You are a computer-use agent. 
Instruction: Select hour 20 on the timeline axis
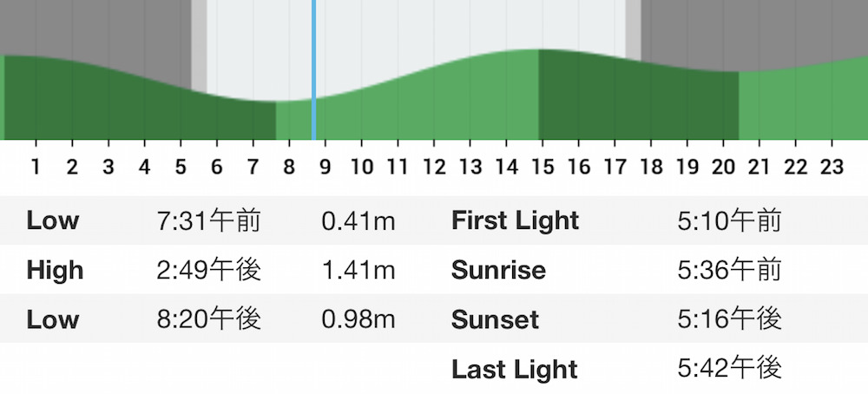722,166
